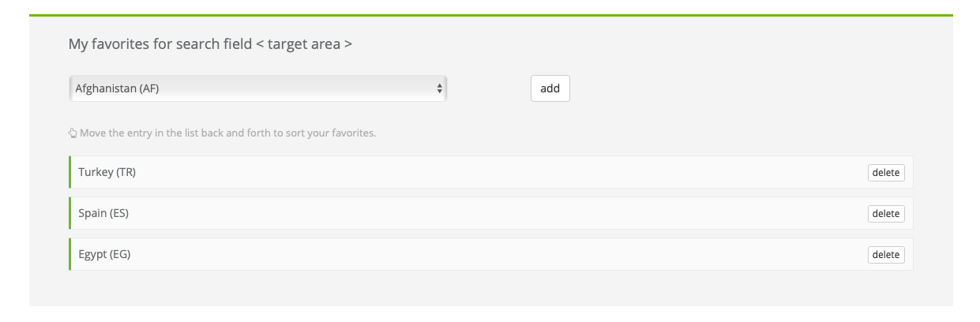Click the hand pointer hint icon
This screenshot has width=980, height=322.
point(73,133)
